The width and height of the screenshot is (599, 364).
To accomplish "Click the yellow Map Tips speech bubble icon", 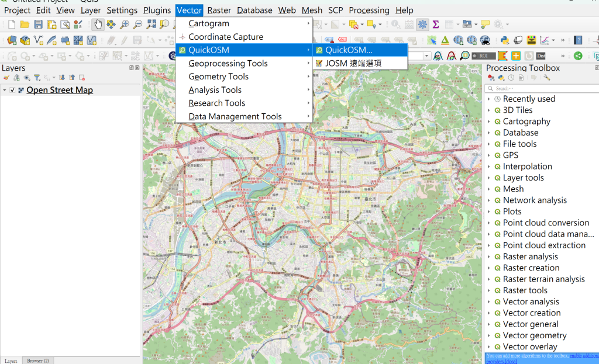I will (485, 25).
